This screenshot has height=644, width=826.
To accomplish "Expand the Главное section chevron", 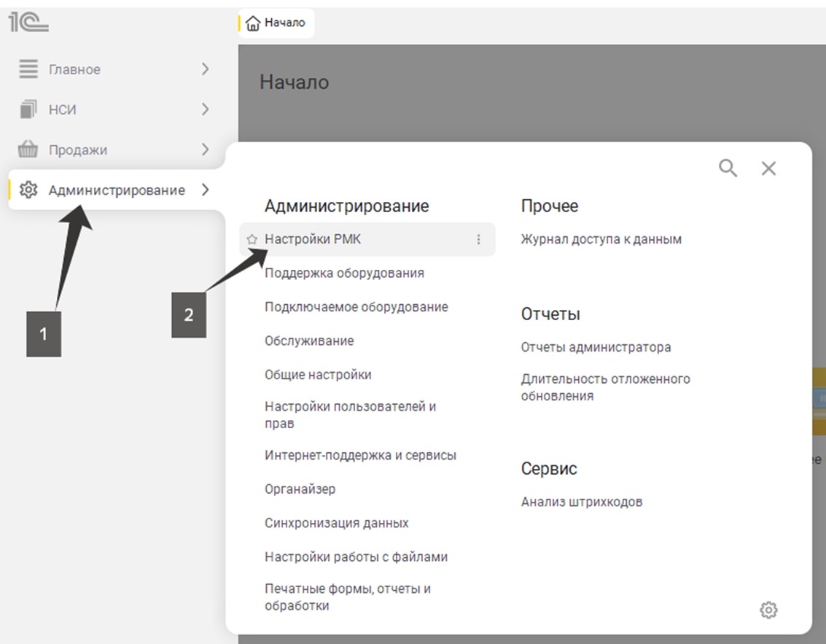I will [x=205, y=69].
